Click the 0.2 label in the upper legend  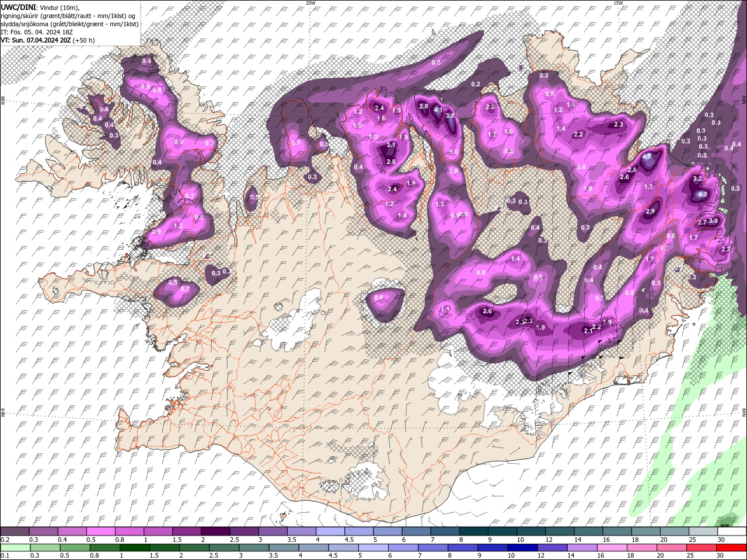5,540
